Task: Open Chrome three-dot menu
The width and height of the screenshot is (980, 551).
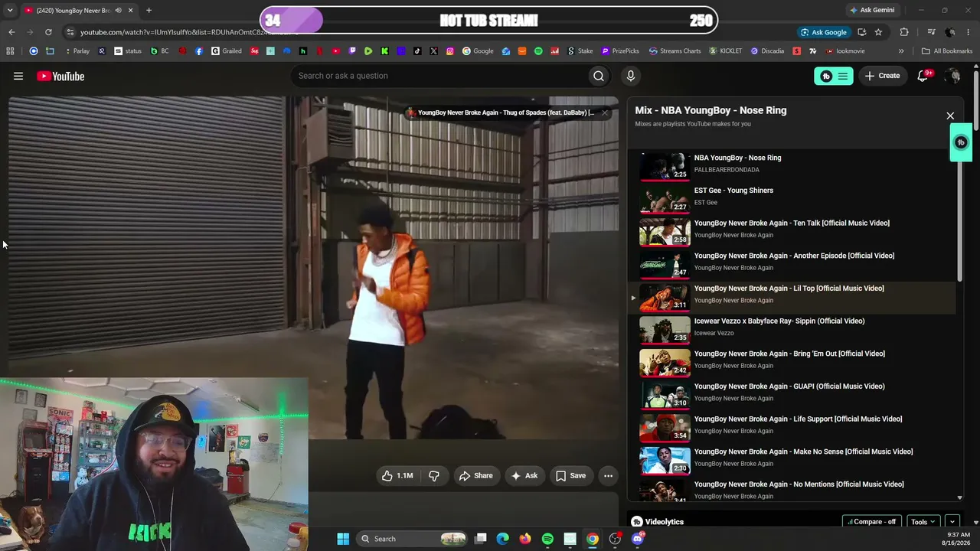Action: pyautogui.click(x=969, y=32)
